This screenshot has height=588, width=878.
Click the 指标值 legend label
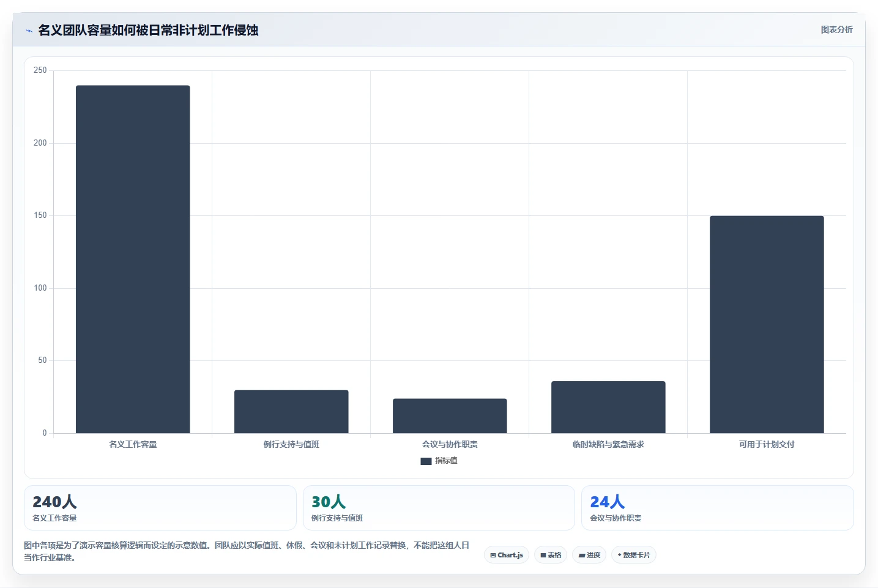coord(446,461)
